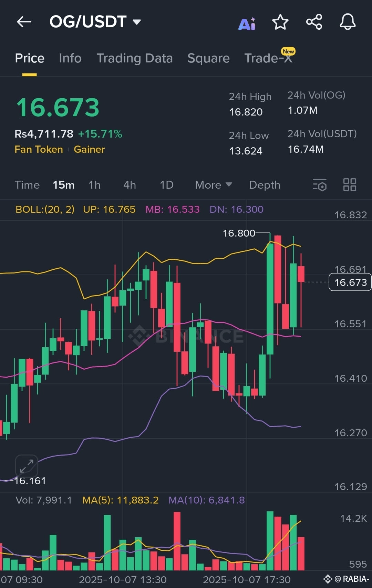Select the 4h timeframe
The height and width of the screenshot is (588, 372).
tap(130, 185)
